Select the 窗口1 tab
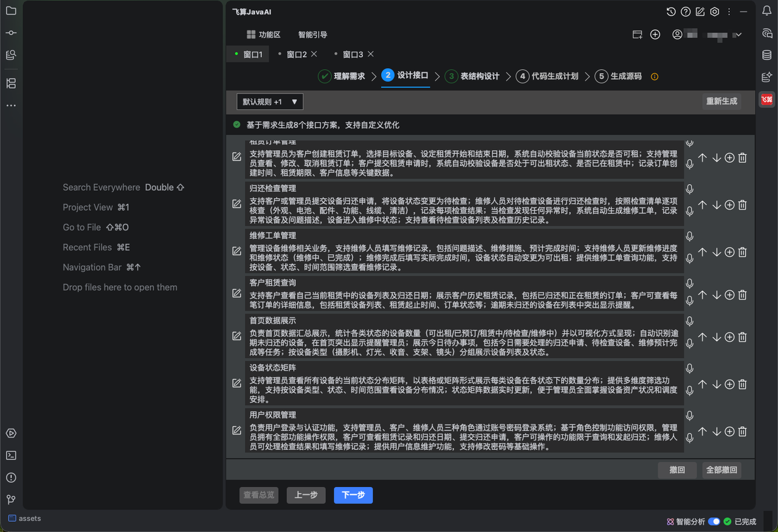Screen dimensions: 778x532 pos(249,54)
